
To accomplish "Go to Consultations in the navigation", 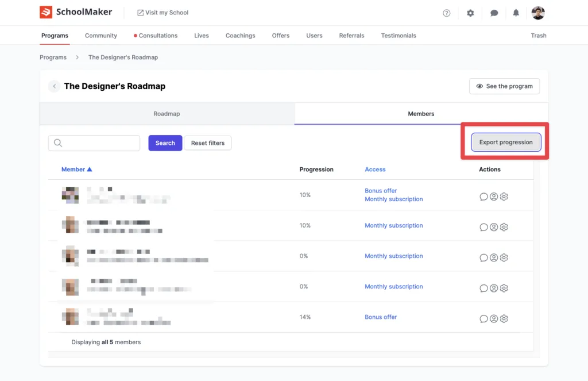I will pyautogui.click(x=156, y=36).
